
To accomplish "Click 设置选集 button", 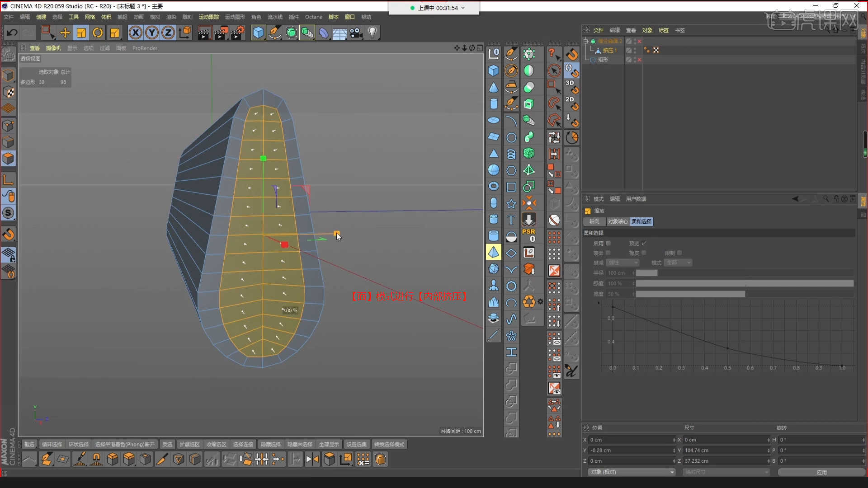I will pos(356,444).
